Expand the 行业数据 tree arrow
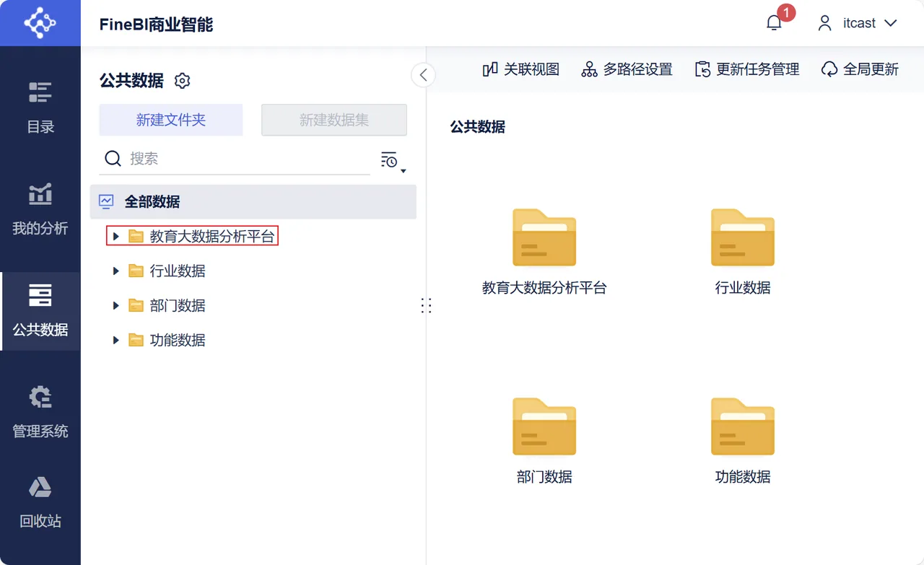The image size is (924, 565). click(115, 271)
